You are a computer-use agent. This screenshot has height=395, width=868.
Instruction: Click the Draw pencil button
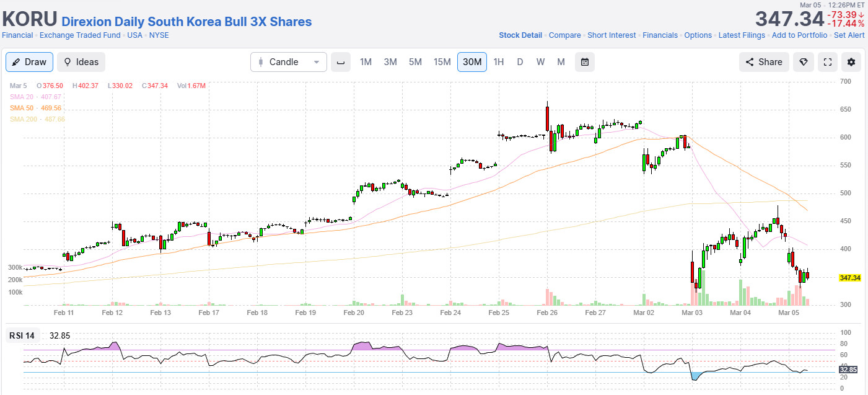tap(29, 62)
